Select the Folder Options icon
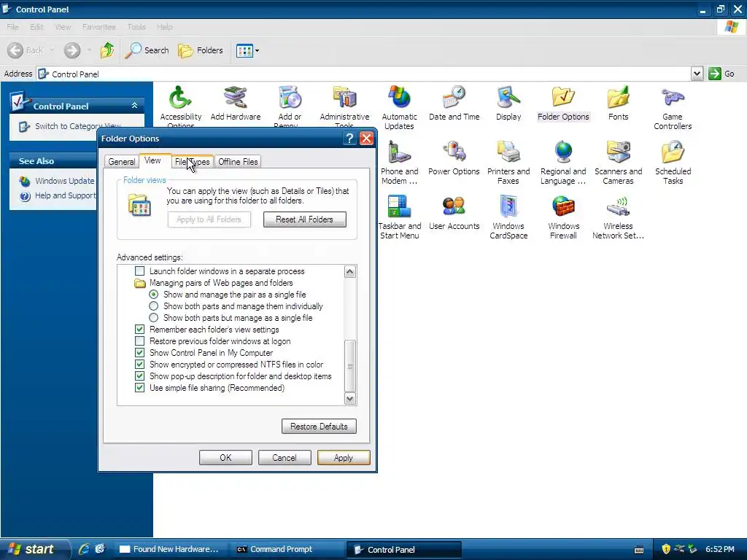The image size is (747, 560). (563, 98)
